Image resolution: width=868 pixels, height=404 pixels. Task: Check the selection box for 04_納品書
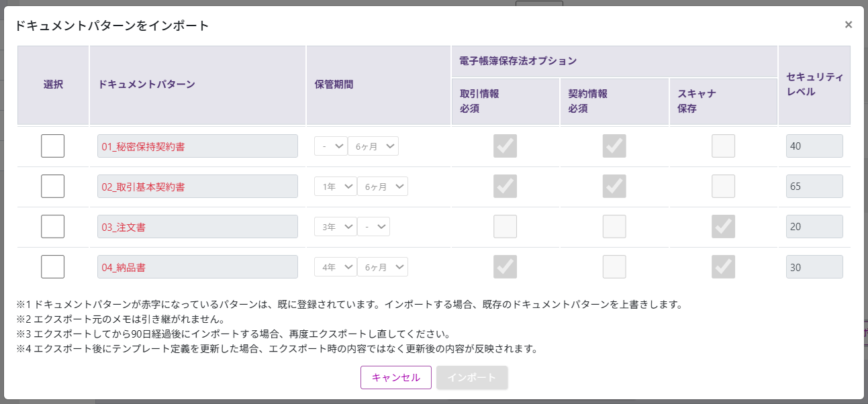[x=53, y=267]
